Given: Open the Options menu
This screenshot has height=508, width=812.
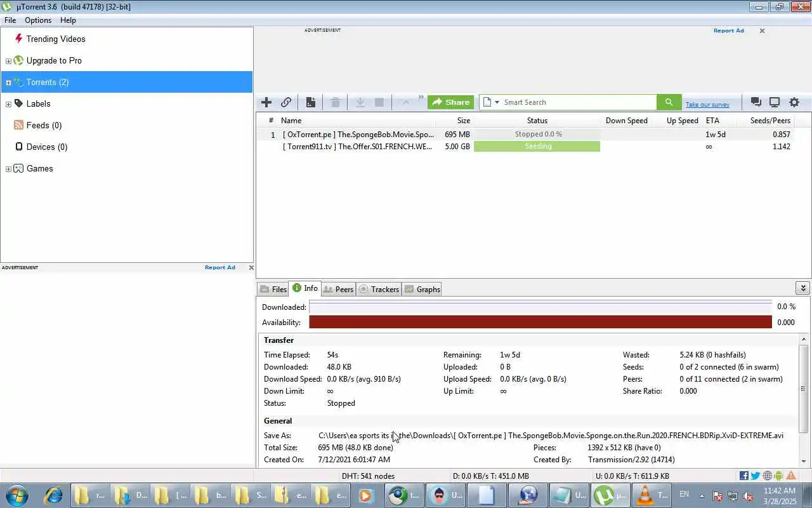Looking at the screenshot, I should pyautogui.click(x=38, y=20).
